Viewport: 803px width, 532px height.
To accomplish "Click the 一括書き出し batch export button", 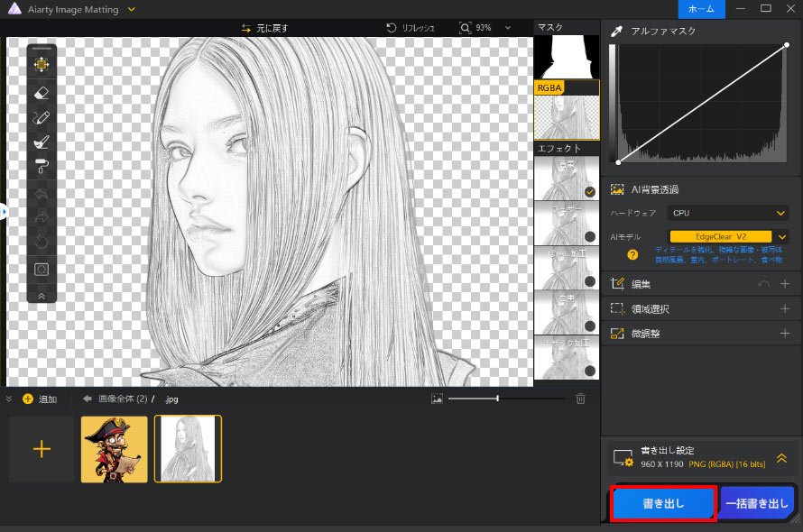I will 757,505.
